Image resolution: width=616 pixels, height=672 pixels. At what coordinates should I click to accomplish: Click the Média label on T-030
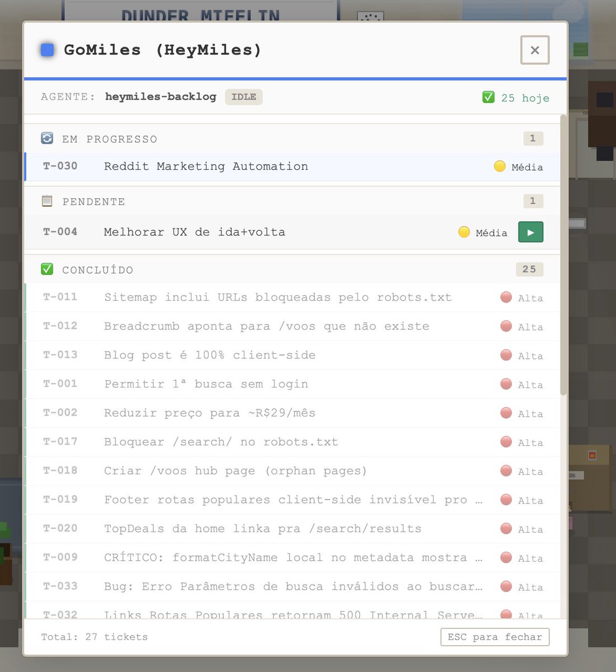pos(528,167)
